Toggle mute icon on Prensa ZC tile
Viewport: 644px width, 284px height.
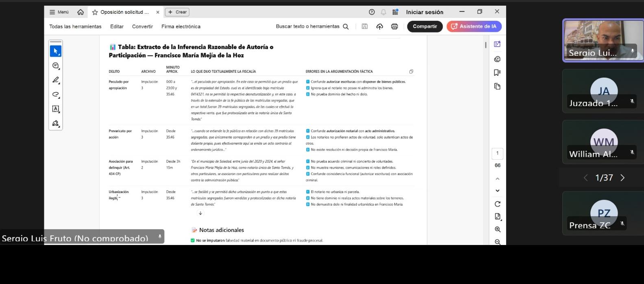tap(622, 223)
